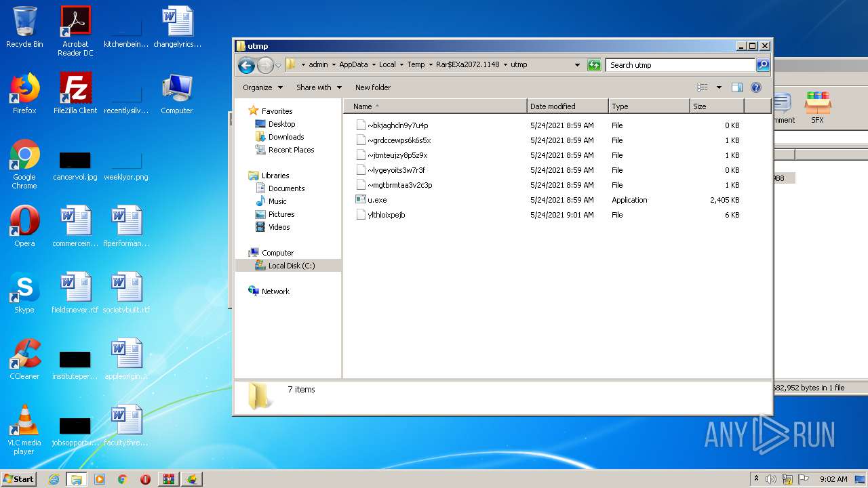Click the Back navigation arrow in Explorer
Viewport: 868px width, 488px height.
[246, 65]
